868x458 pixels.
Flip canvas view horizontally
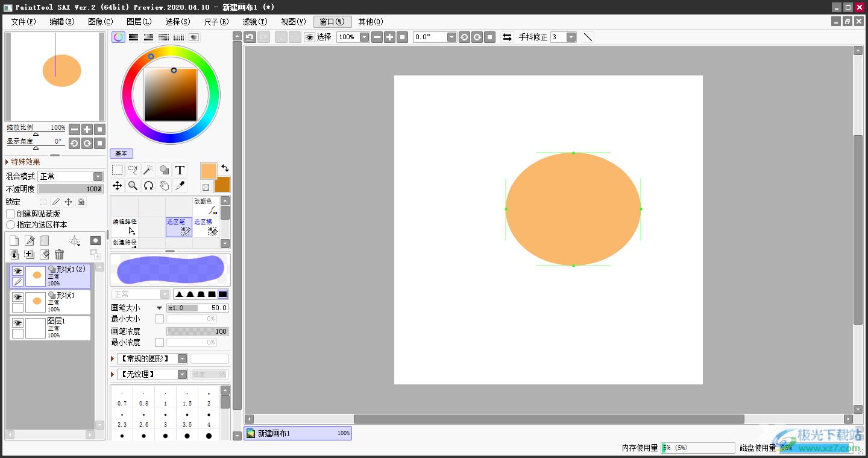[507, 37]
